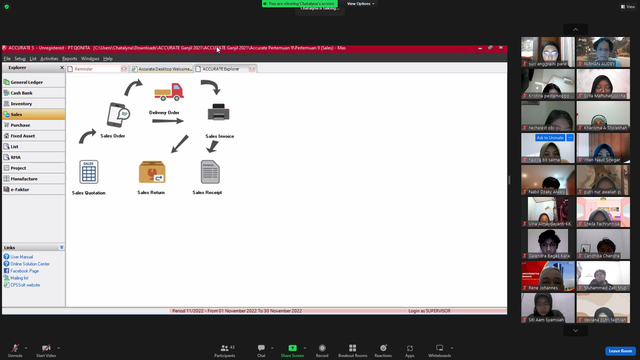Select List module in Explorer
Viewport: 640px width, 360px height.
[33, 147]
